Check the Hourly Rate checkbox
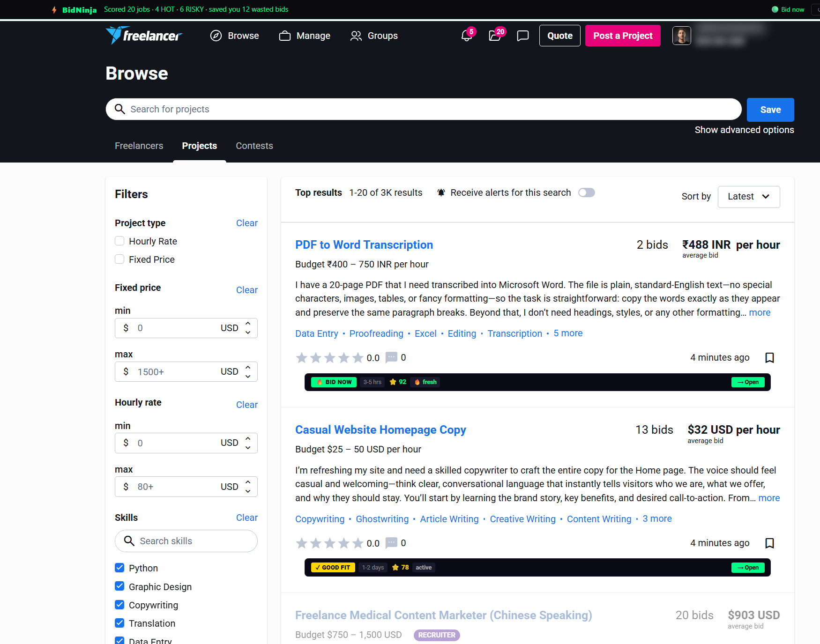 click(119, 241)
